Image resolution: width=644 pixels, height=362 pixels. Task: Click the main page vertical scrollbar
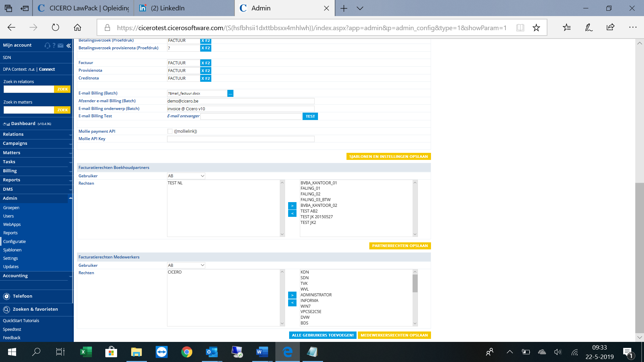(640, 258)
